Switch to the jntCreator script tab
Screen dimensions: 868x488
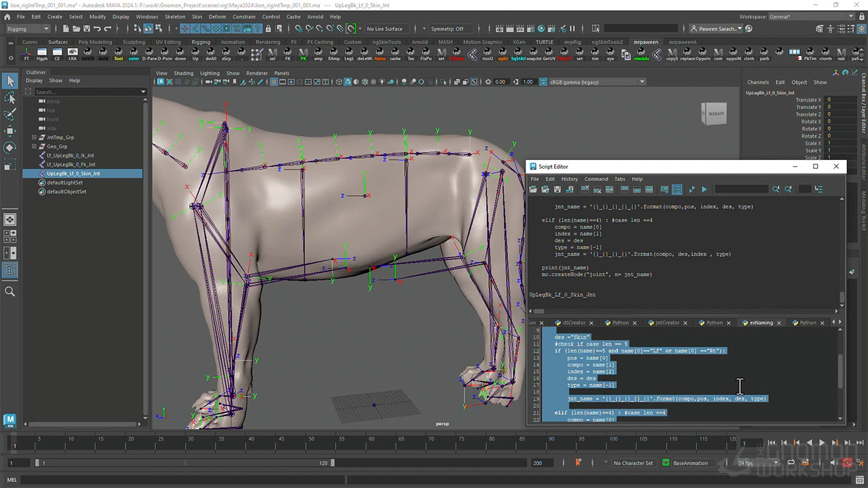click(x=667, y=323)
